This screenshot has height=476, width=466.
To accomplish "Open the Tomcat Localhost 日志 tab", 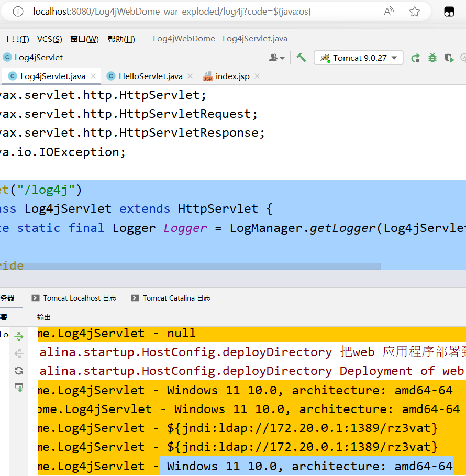I will click(74, 298).
